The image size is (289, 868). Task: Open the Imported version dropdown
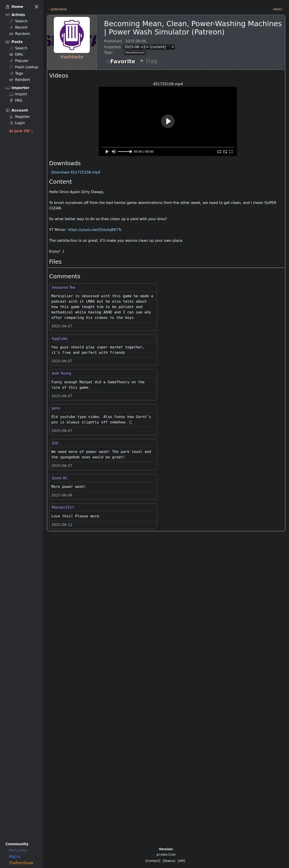click(149, 47)
